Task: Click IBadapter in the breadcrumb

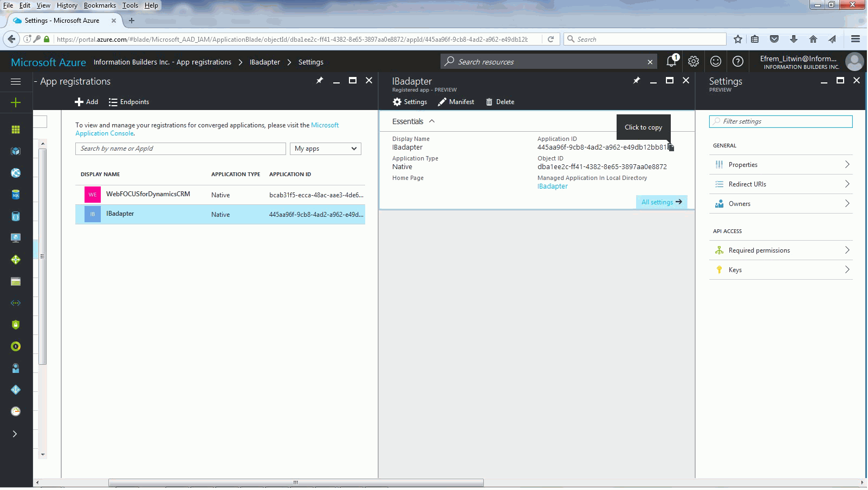Action: 265,62
